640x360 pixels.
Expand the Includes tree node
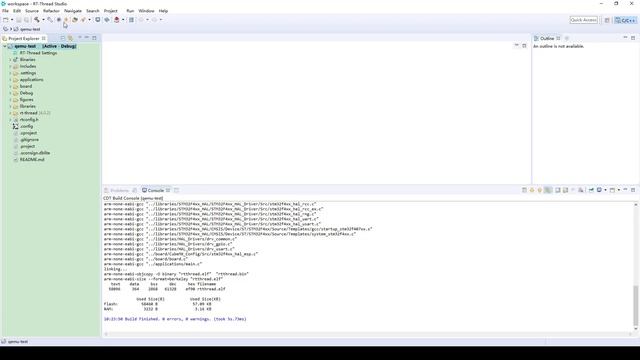coord(10,66)
